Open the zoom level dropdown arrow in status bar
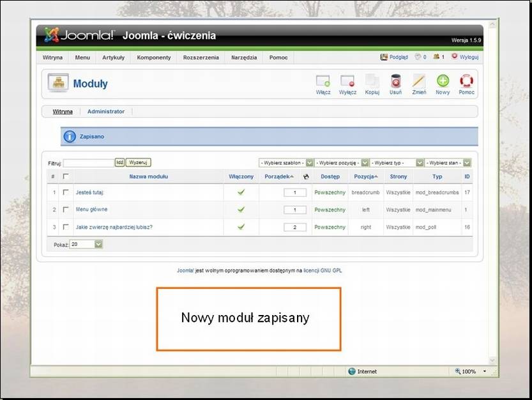The width and height of the screenshot is (532, 400). tap(485, 371)
